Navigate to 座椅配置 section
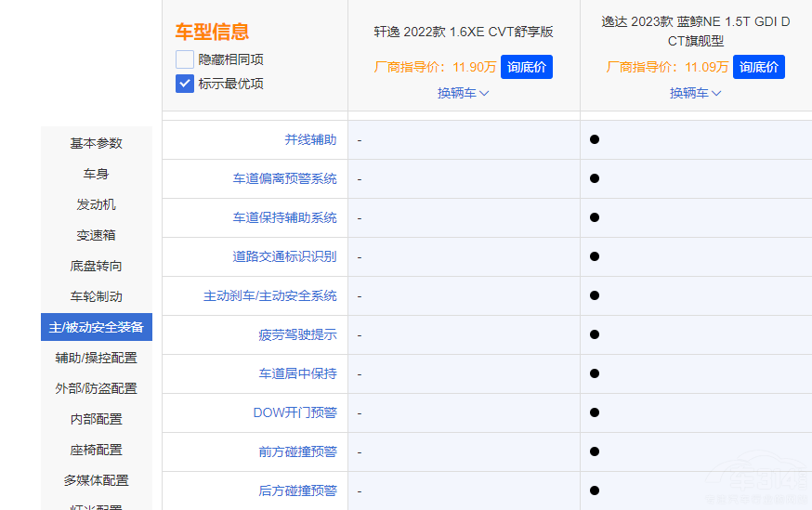 (96, 450)
